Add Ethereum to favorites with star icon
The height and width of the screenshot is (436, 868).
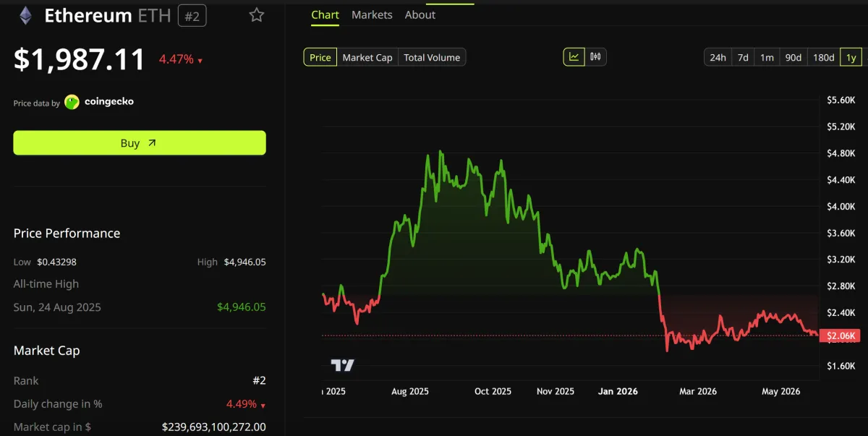(x=257, y=15)
